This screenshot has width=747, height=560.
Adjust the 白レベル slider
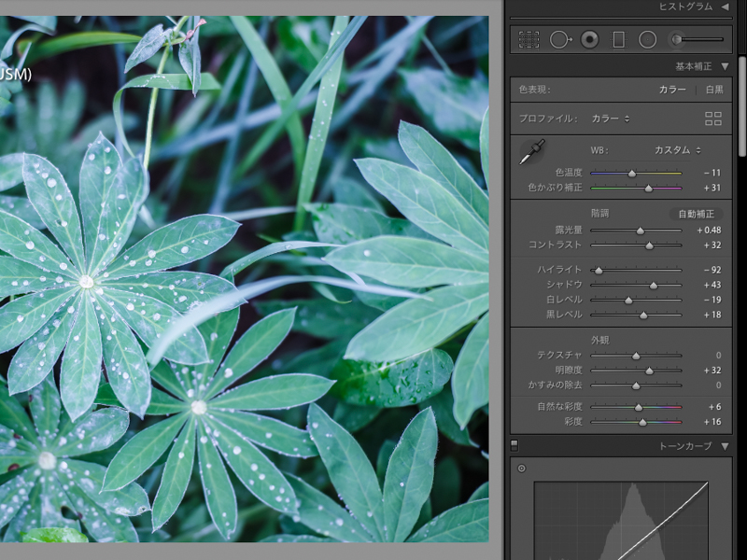pos(636,300)
